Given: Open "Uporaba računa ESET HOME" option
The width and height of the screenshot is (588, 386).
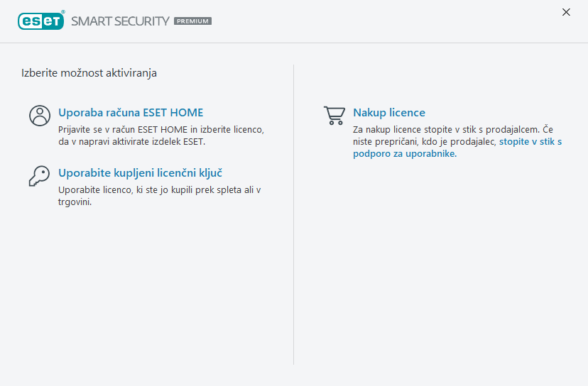Looking at the screenshot, I should click(131, 112).
